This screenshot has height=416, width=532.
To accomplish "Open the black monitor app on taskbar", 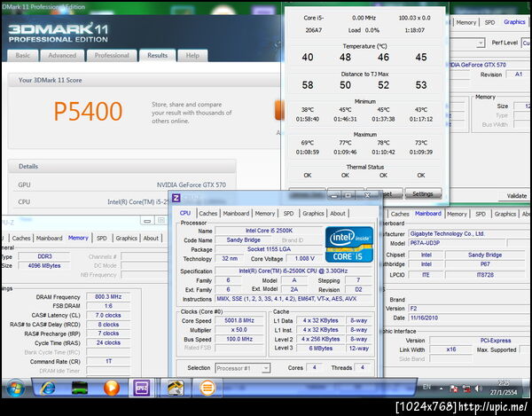I will tap(80, 388).
